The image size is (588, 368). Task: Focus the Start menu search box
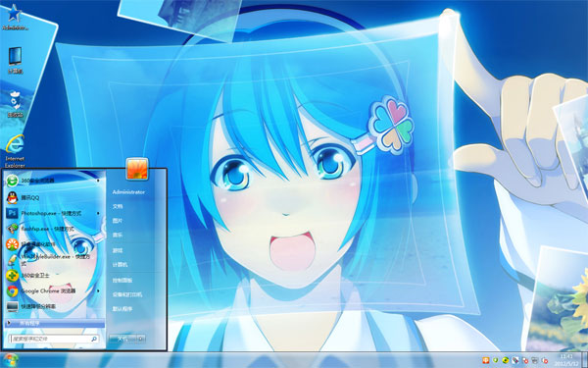click(x=54, y=339)
